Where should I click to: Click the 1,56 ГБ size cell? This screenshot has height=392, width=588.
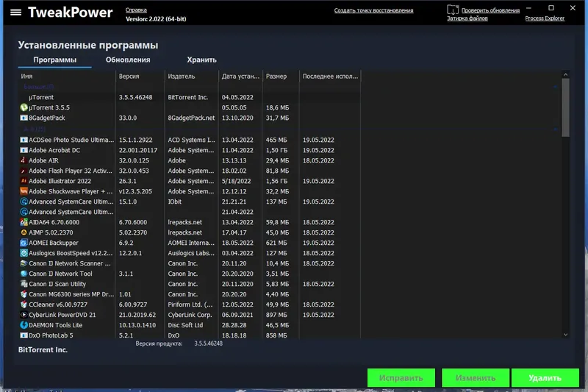[x=276, y=181]
